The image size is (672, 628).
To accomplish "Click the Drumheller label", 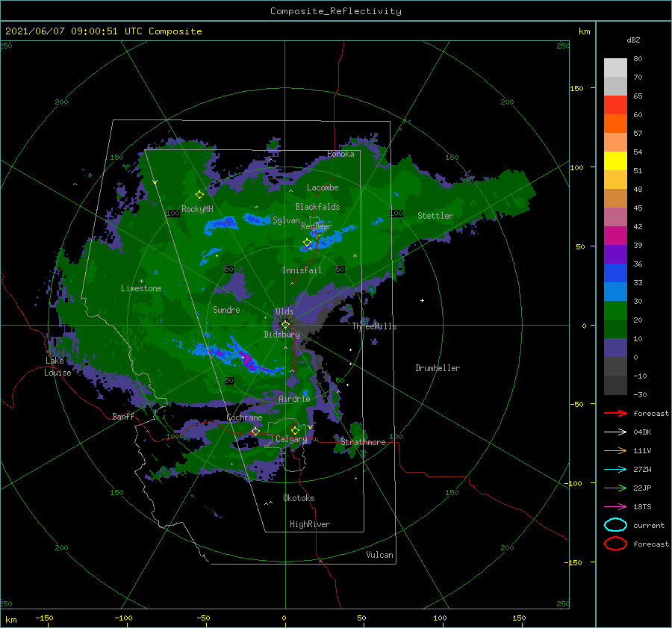I will [x=438, y=368].
